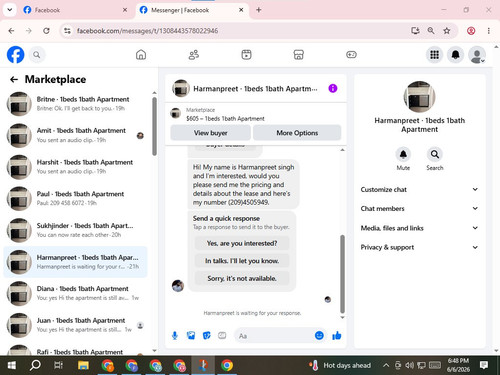This screenshot has height=375, width=500.
Task: Open Facebook notifications bell
Action: coord(456,55)
